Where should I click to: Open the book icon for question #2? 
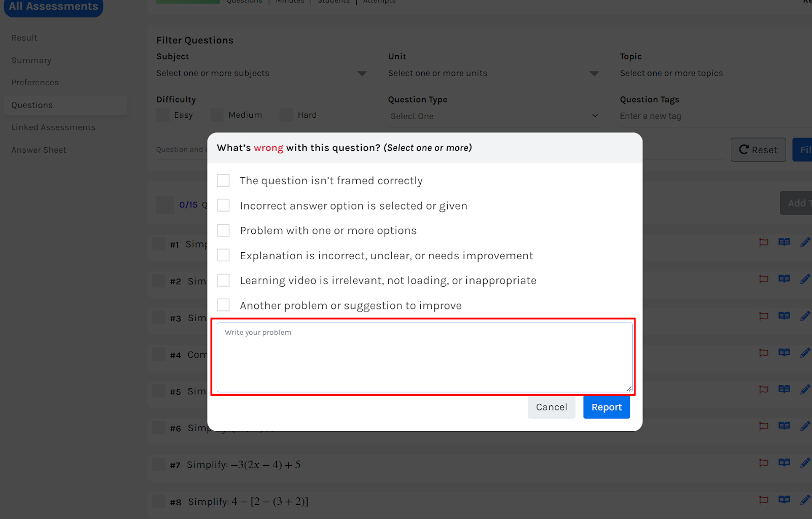(x=784, y=279)
